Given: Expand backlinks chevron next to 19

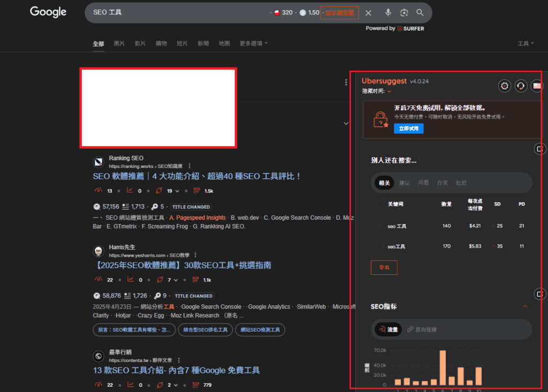Looking at the screenshot, I should (177, 191).
